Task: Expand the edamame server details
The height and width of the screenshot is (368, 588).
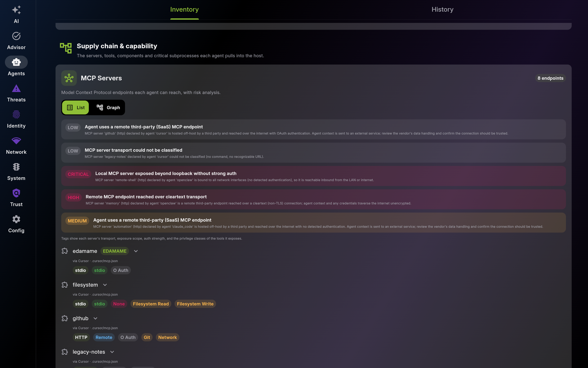Action: (x=136, y=251)
